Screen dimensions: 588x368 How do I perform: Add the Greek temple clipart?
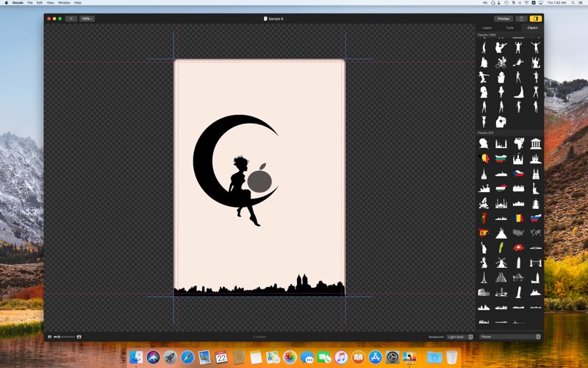tap(536, 144)
